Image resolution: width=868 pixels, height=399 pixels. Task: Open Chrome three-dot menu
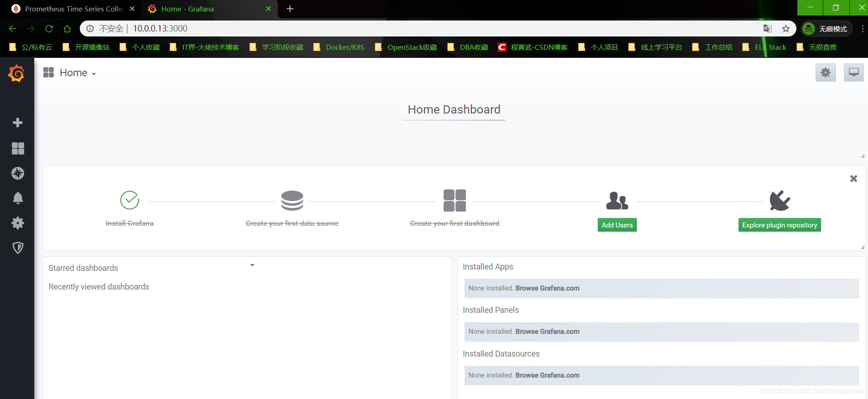click(x=863, y=29)
